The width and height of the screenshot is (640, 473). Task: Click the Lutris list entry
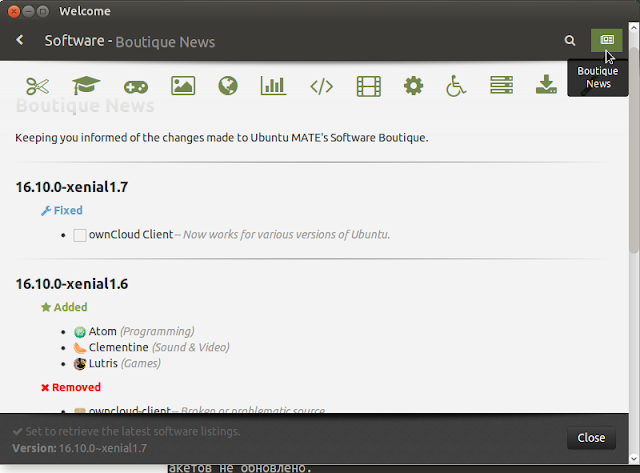click(125, 363)
